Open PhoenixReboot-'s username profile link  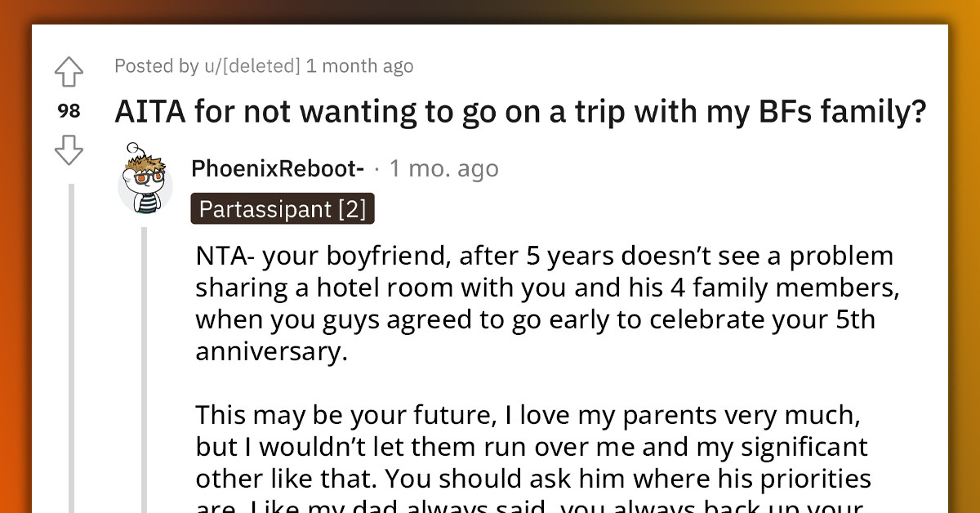coord(277,168)
